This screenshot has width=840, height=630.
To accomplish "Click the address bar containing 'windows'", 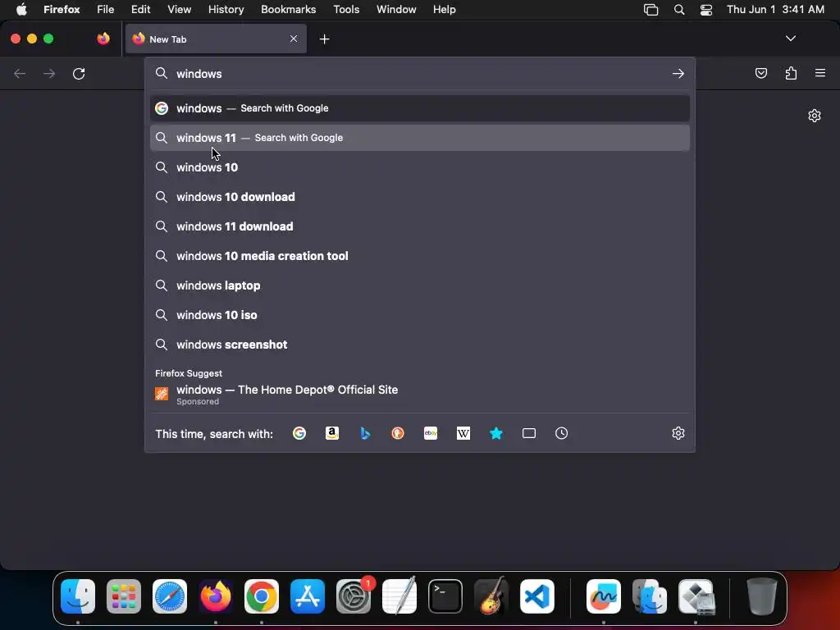I will point(419,73).
